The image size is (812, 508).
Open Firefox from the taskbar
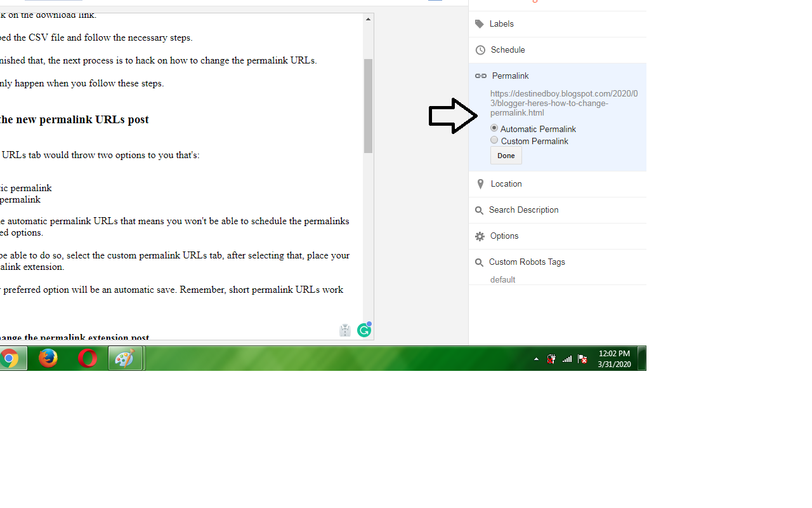click(x=48, y=359)
